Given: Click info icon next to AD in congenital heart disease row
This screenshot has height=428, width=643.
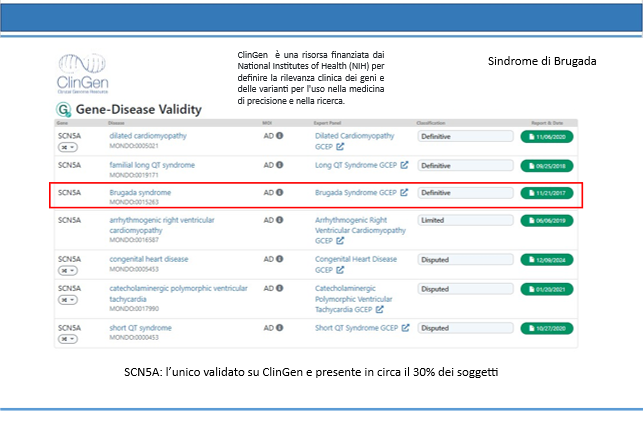Looking at the screenshot, I should (x=280, y=259).
